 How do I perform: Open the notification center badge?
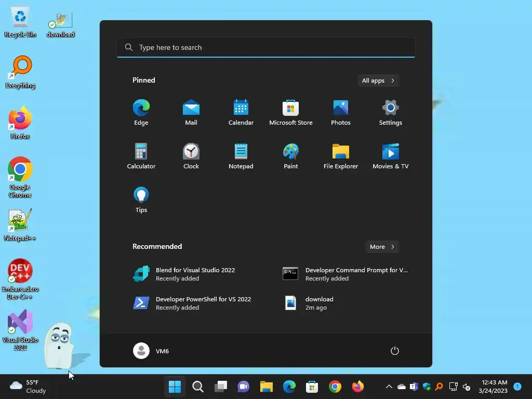(x=517, y=387)
